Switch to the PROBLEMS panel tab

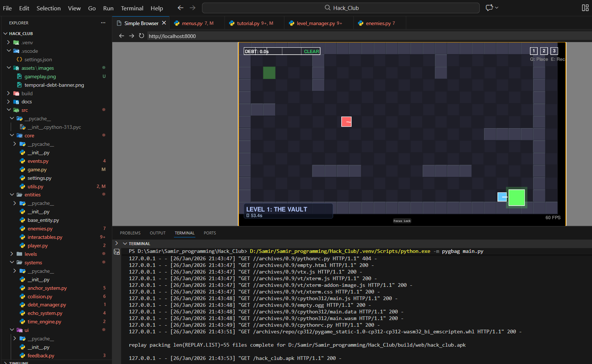click(130, 233)
